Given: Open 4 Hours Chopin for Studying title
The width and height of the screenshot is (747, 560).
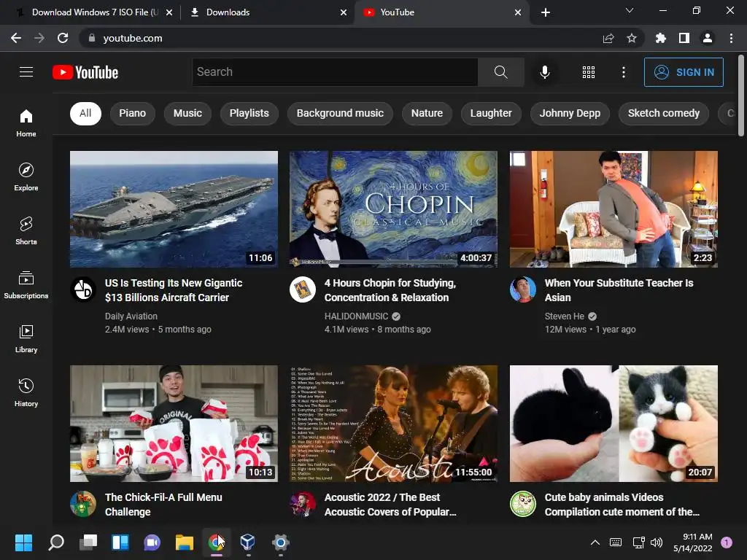Looking at the screenshot, I should pos(390,290).
